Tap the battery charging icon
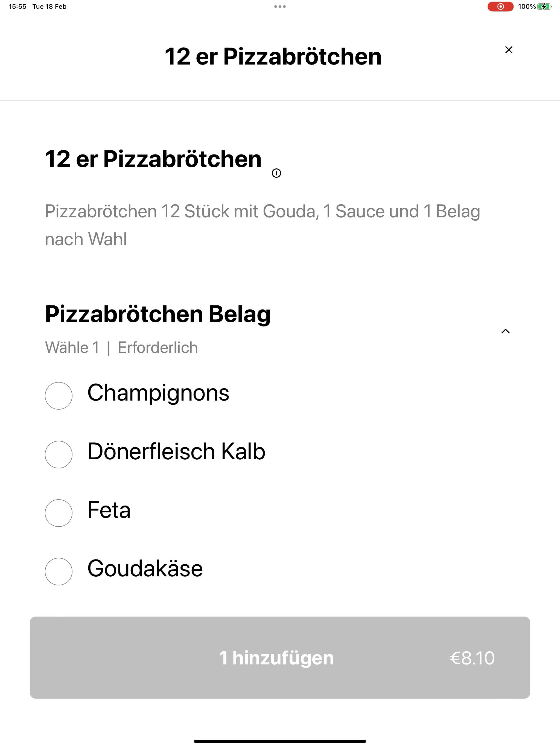 [544, 6]
